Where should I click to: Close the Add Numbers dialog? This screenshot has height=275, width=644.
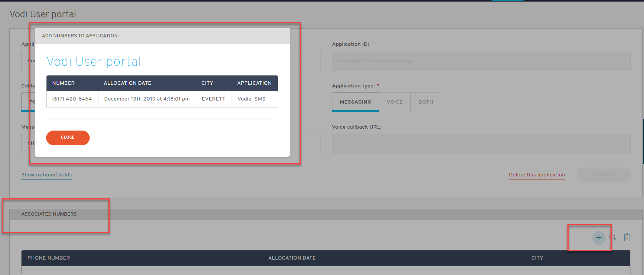click(x=68, y=137)
